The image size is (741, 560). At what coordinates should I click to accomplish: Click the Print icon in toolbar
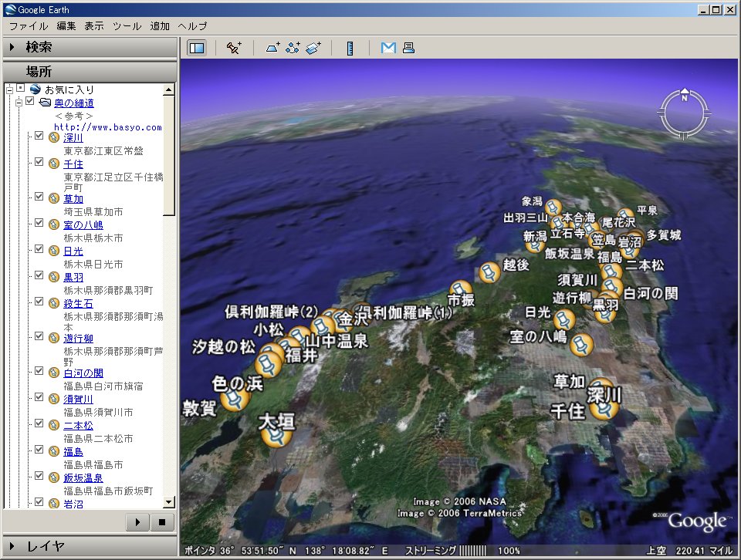pyautogui.click(x=408, y=48)
